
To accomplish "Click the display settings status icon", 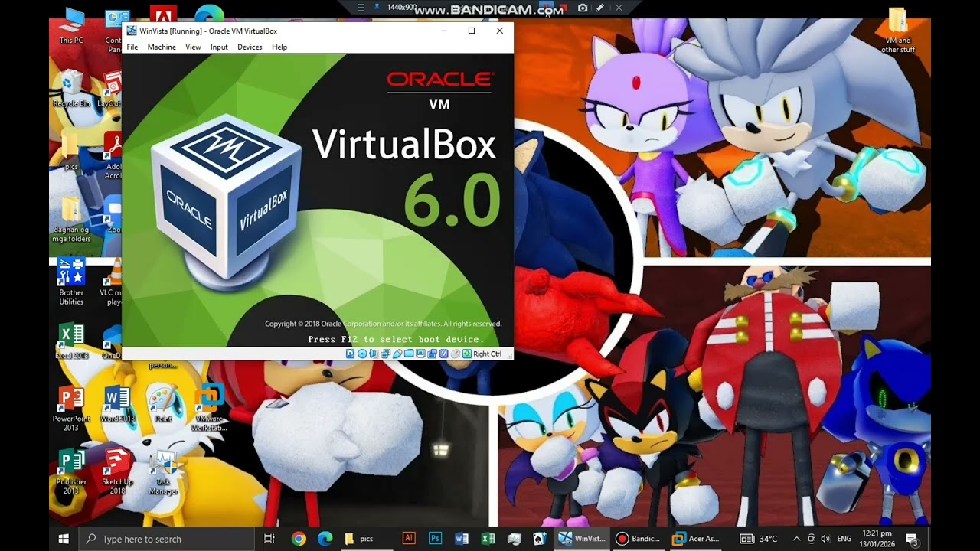I will click(420, 354).
